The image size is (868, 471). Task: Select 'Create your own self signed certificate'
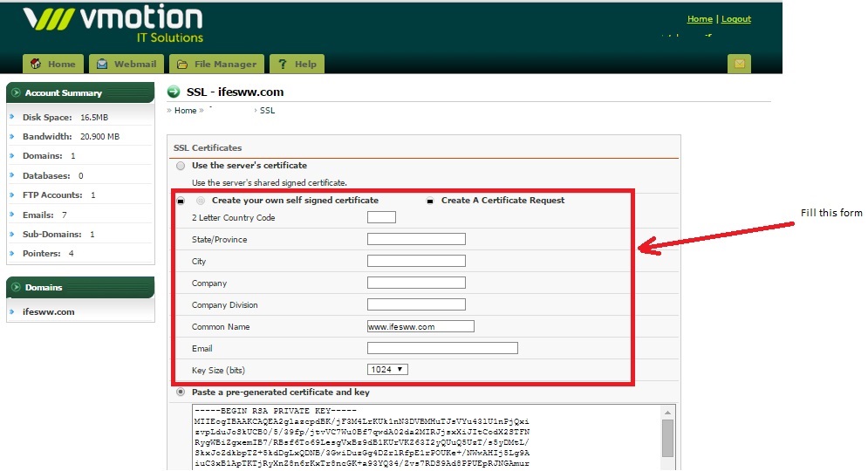[x=202, y=201]
